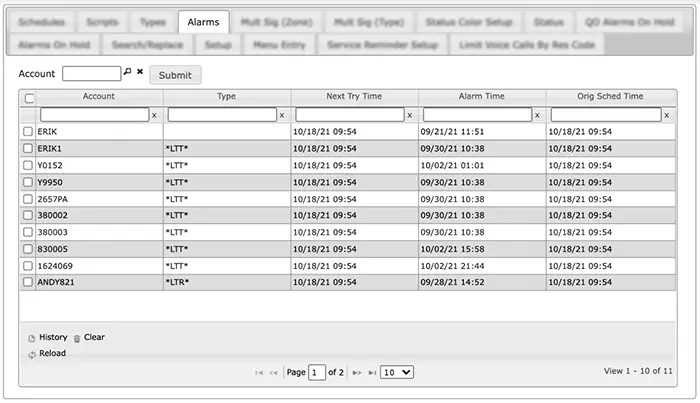Check the 830005 row checkbox
The height and width of the screenshot is (403, 700).
(x=28, y=249)
